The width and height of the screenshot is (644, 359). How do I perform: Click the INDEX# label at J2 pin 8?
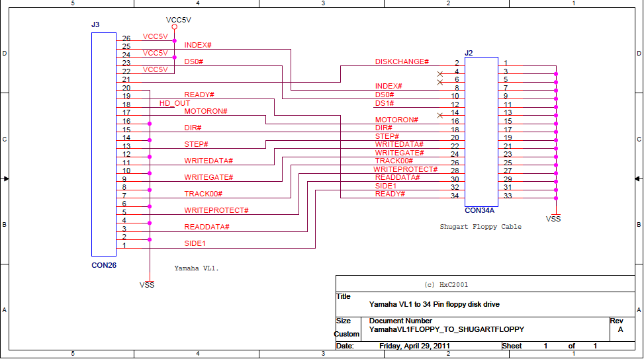(x=388, y=86)
